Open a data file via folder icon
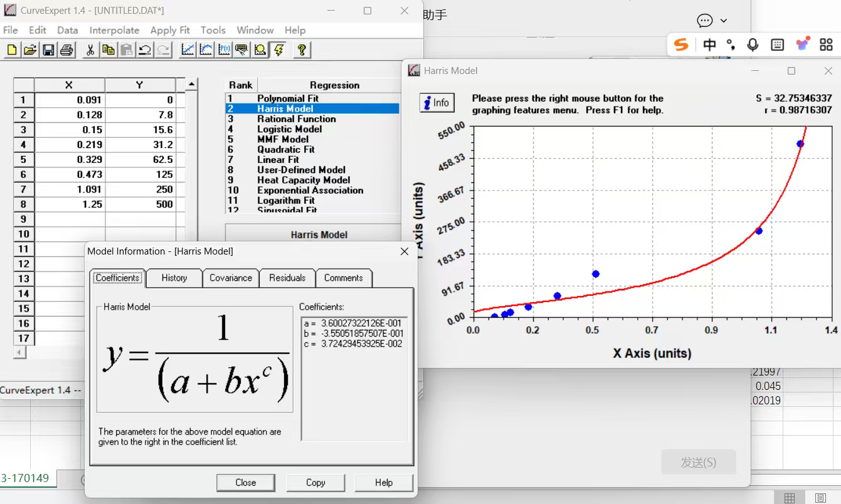 [30, 50]
